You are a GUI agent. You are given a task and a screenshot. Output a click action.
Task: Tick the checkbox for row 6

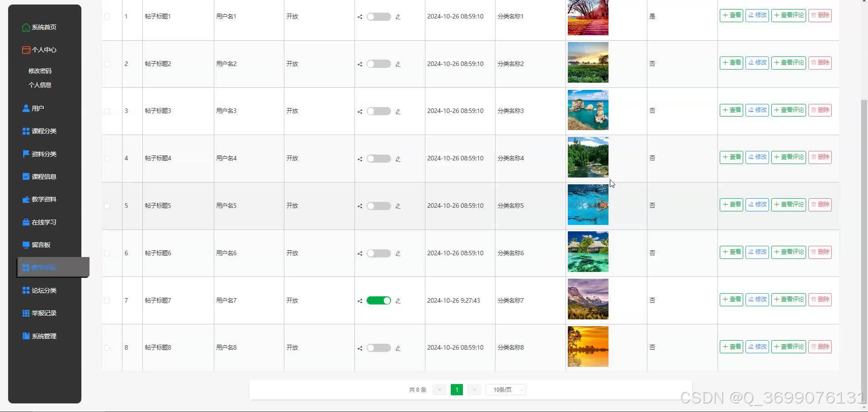tap(107, 253)
